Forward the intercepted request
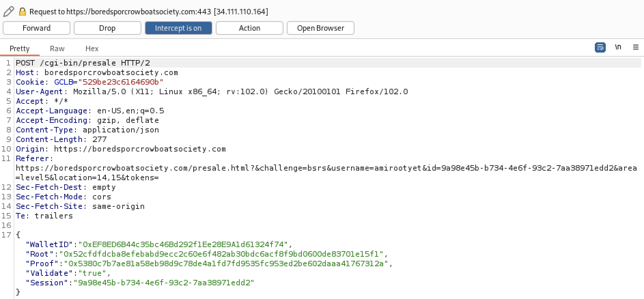This screenshot has width=644, height=299. [37, 28]
